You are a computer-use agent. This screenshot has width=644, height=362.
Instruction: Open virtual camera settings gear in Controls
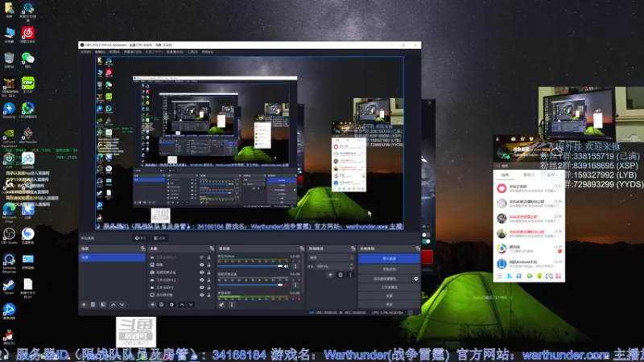416,278
